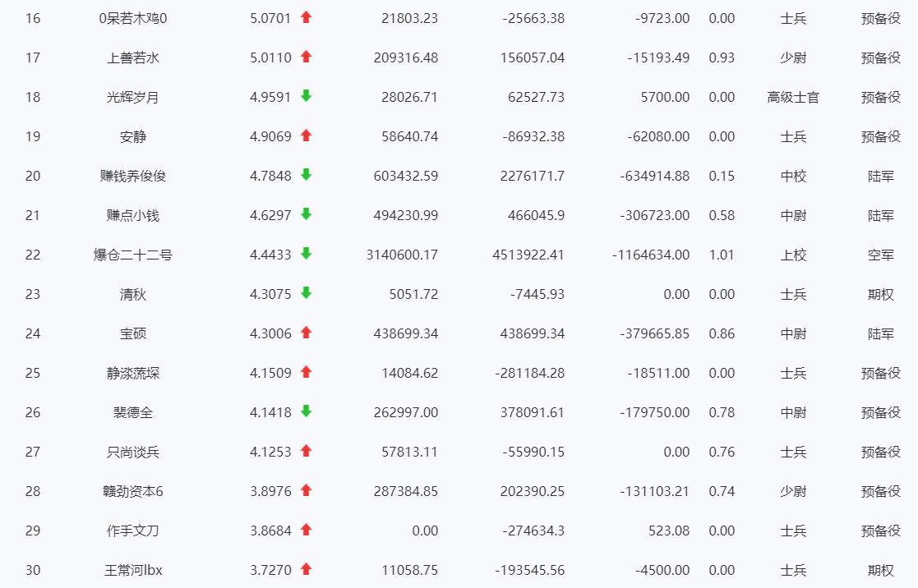Click the 期权 label in row 23
The width and height of the screenshot is (918, 588).
pos(881,294)
